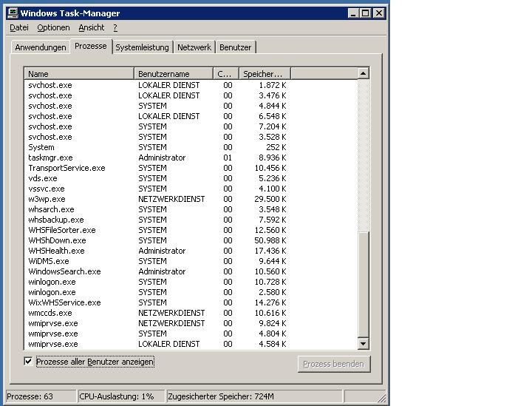Click the 'Prozess beenden' button

click(334, 364)
